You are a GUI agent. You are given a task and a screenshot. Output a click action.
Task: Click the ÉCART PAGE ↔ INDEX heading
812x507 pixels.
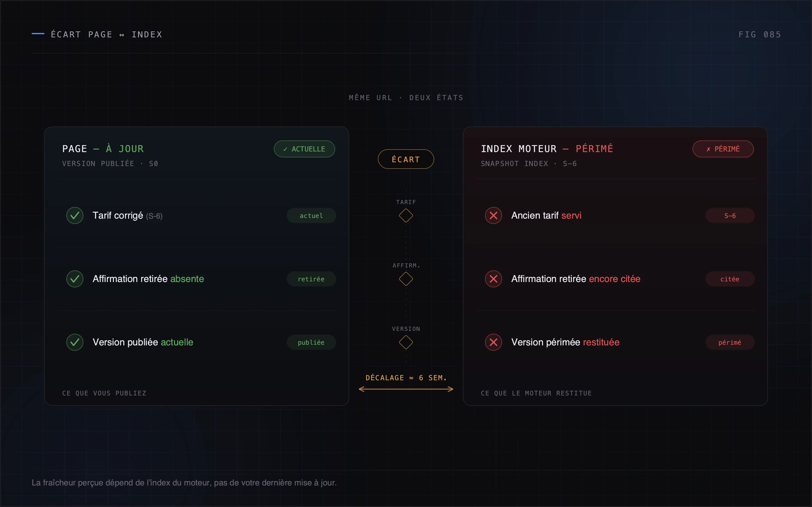point(107,35)
